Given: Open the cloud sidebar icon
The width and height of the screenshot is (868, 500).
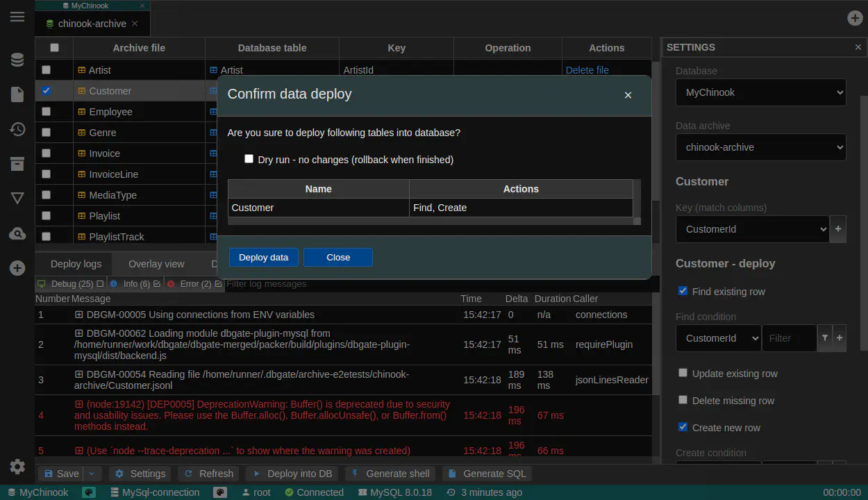Looking at the screenshot, I should click(x=17, y=233).
